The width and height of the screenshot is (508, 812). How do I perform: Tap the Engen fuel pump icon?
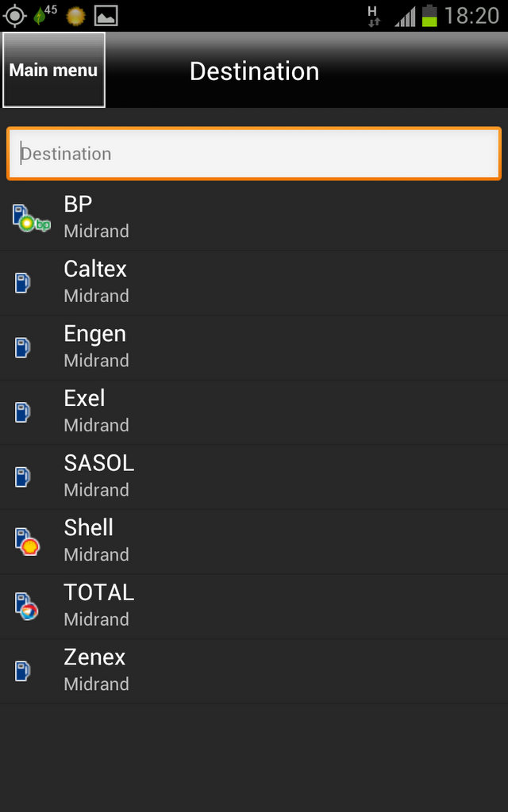[23, 347]
